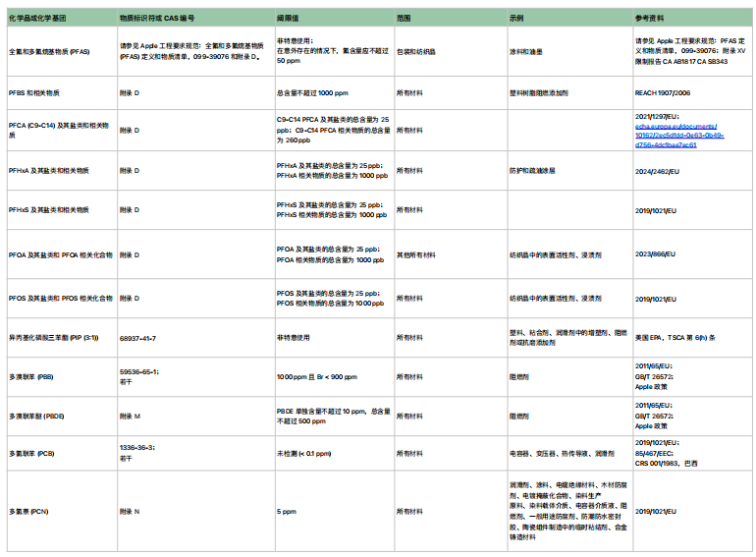Click the 2024/2462/EU reference cell
This screenshot has height=557, width=756.
pyautogui.click(x=657, y=170)
